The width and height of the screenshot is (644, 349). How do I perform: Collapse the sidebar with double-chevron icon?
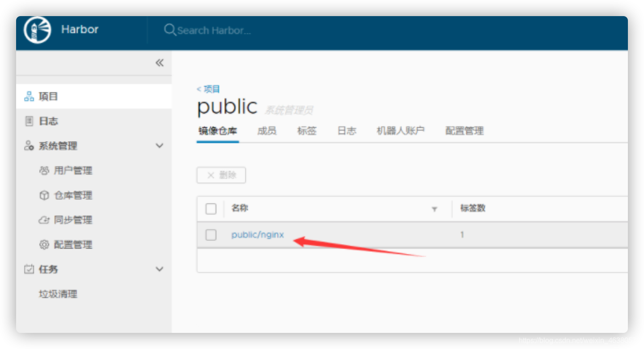(x=159, y=63)
